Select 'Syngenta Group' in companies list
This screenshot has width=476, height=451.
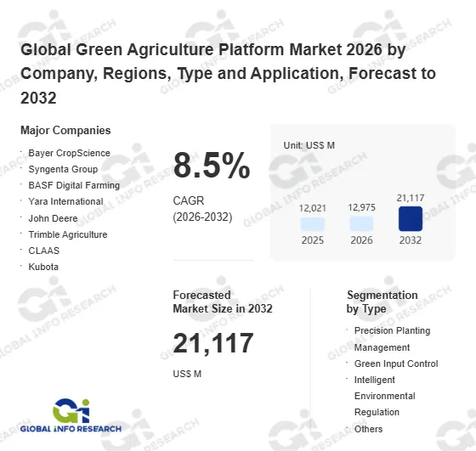(x=63, y=169)
